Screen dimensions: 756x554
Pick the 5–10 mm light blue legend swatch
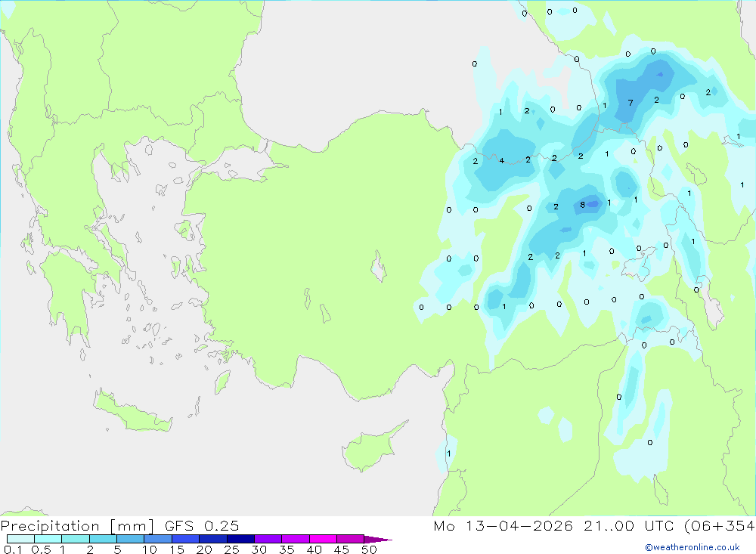coord(130,539)
